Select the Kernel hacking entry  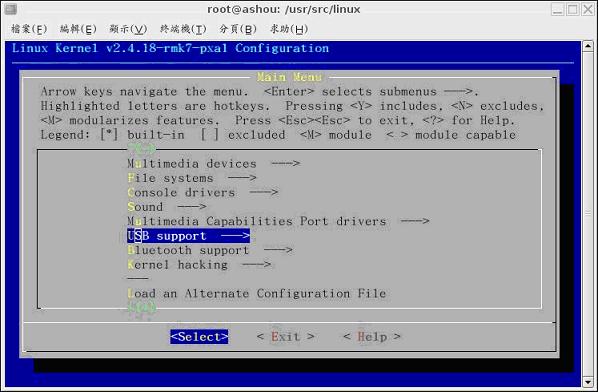[x=199, y=265]
